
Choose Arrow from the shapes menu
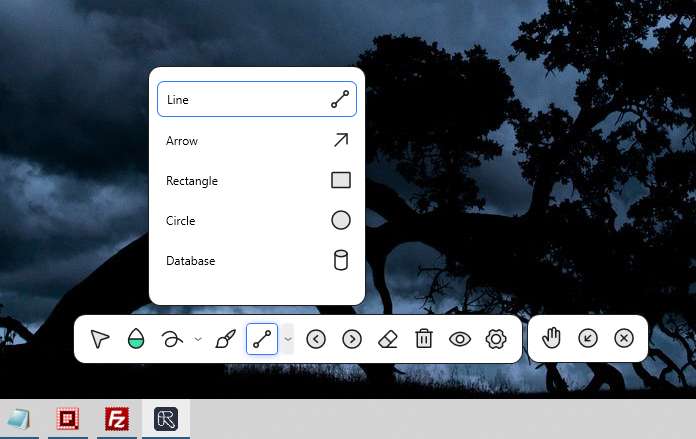point(257,141)
